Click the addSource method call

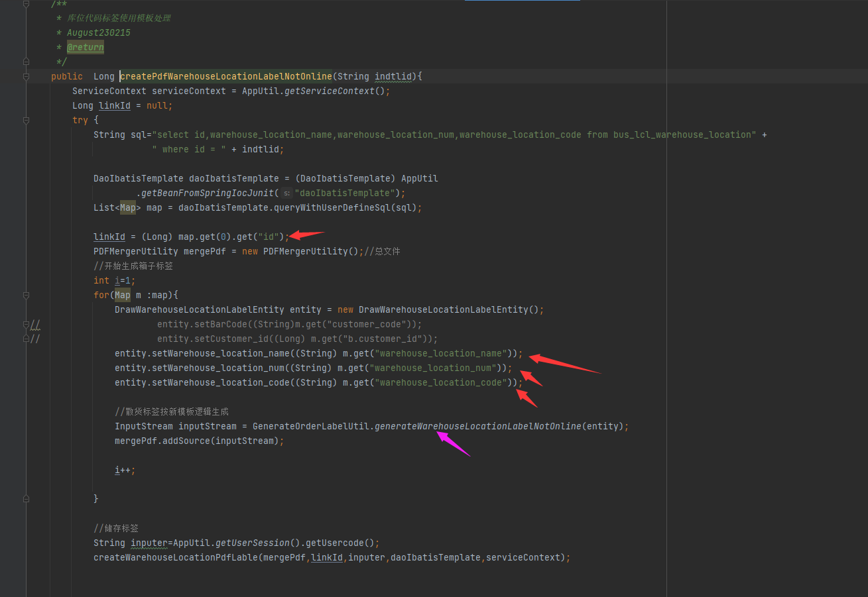pos(186,441)
